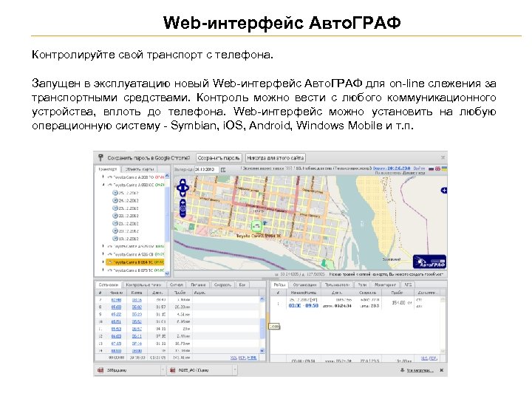Viewport: 532px width, 399px height.
Task: Pan the map right with the navigation arrow
Action: coord(187,188)
